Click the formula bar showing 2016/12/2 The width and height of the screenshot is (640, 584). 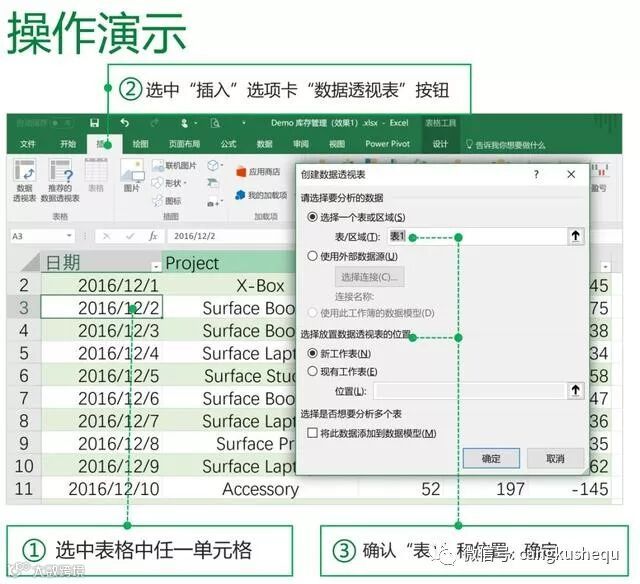click(233, 236)
